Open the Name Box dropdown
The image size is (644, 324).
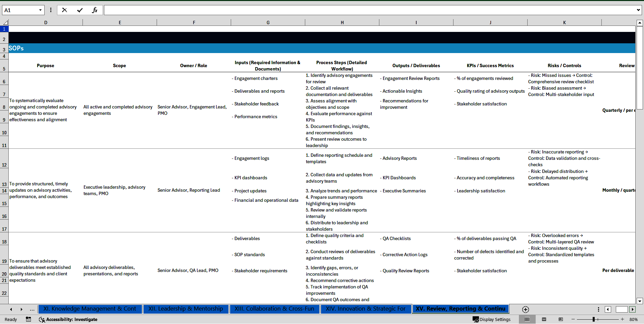point(40,10)
